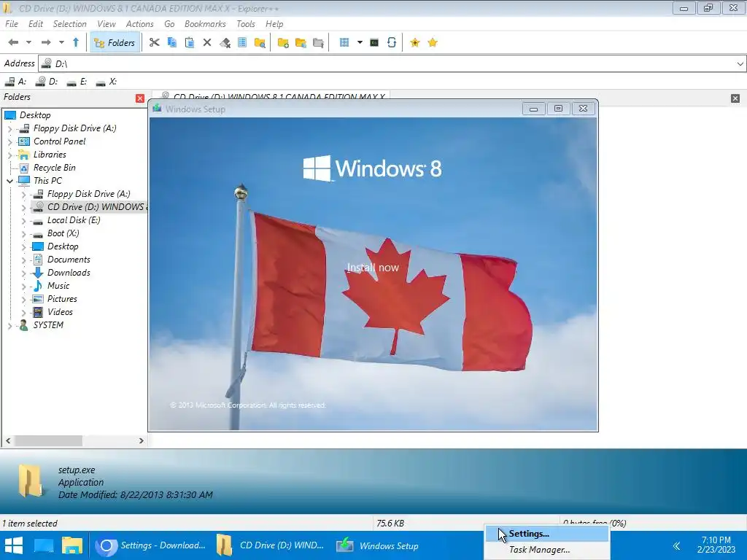The height and width of the screenshot is (560, 747).
Task: Open the Actions menu
Action: pos(139,24)
